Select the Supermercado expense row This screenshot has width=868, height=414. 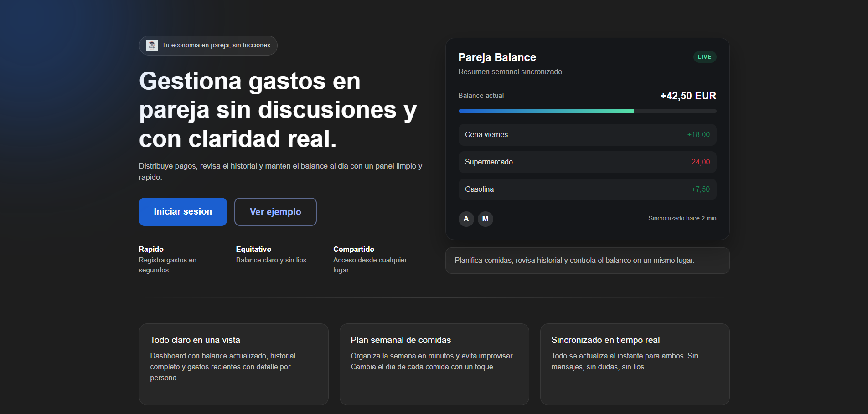(x=587, y=162)
